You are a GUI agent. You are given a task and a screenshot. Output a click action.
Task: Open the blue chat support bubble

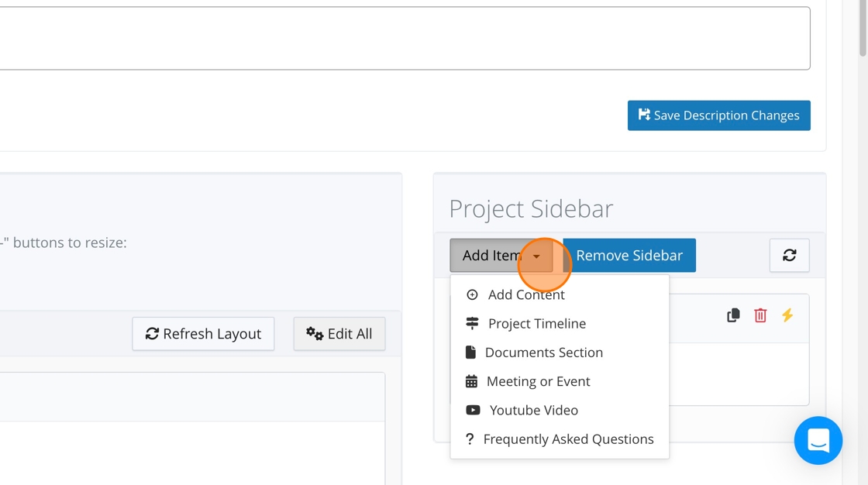click(818, 440)
